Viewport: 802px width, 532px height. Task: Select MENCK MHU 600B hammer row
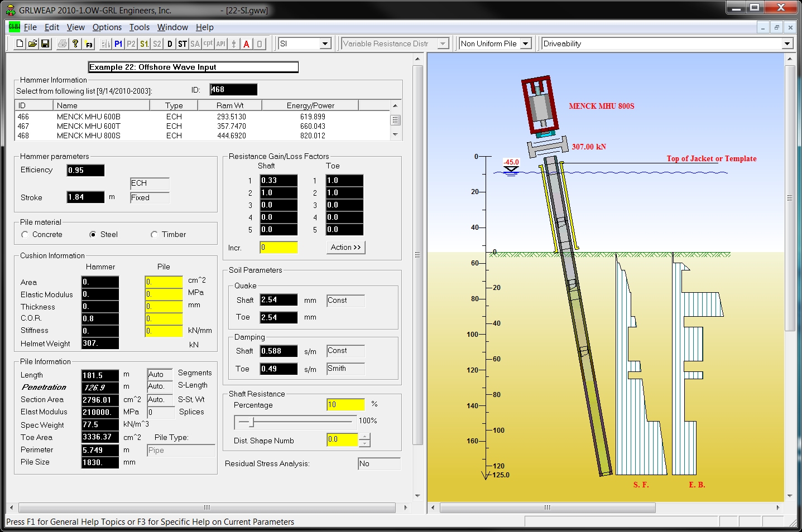tap(202, 117)
